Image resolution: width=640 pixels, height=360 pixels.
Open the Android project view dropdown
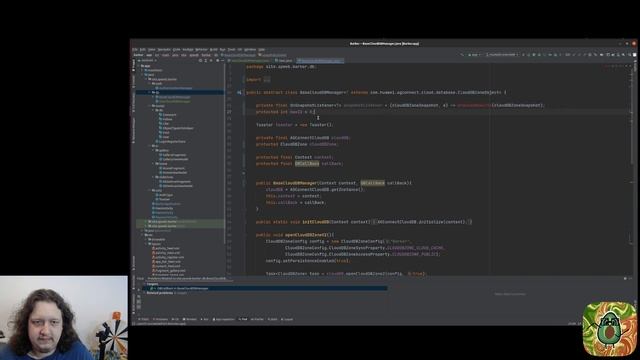[x=147, y=60]
